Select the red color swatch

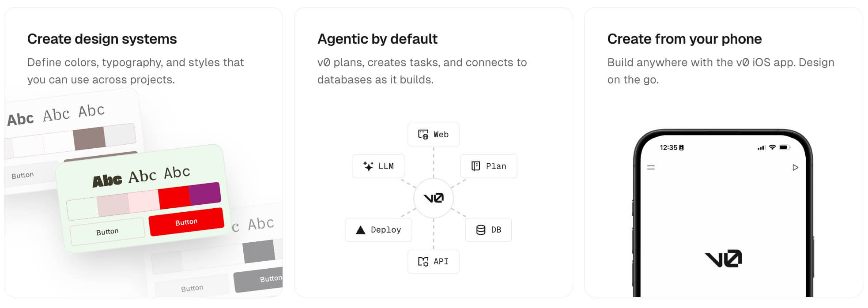tap(174, 197)
